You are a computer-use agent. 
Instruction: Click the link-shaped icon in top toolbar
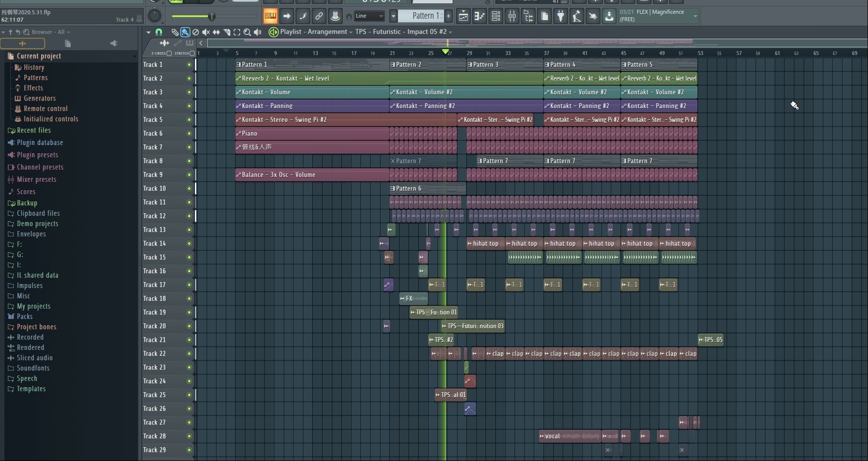(319, 16)
